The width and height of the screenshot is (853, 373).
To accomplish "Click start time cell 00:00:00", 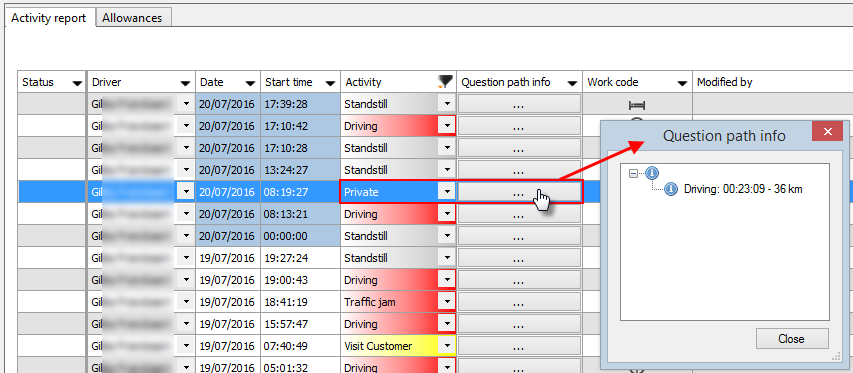I will pos(300,236).
